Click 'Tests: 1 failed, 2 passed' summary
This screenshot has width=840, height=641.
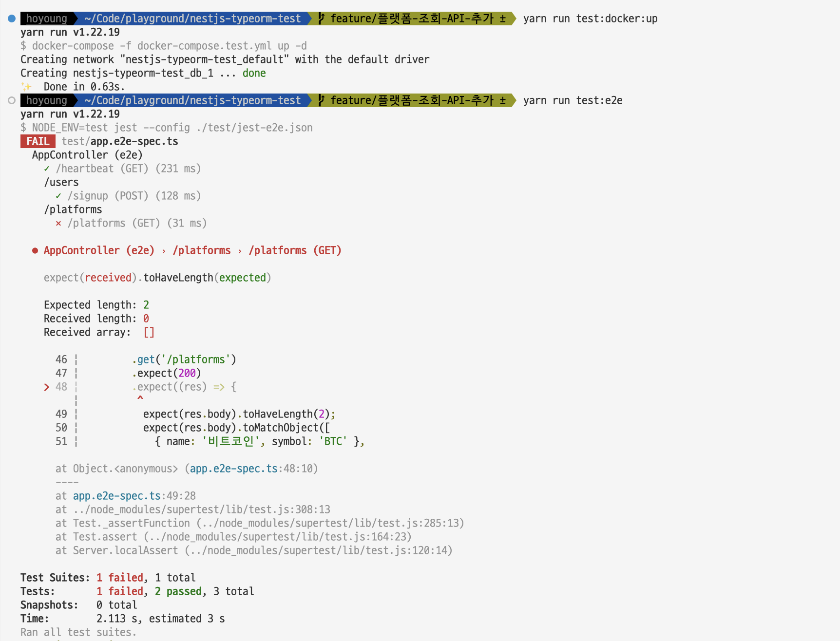(x=137, y=591)
